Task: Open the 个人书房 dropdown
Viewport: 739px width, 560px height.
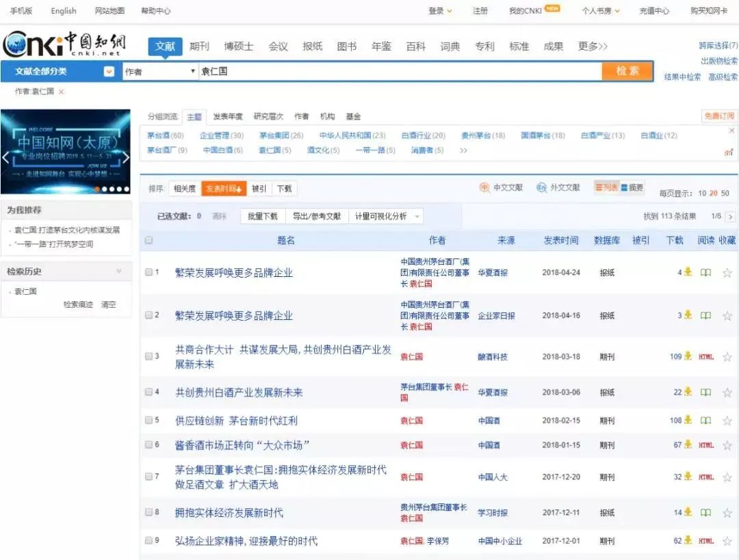Action: [x=601, y=11]
